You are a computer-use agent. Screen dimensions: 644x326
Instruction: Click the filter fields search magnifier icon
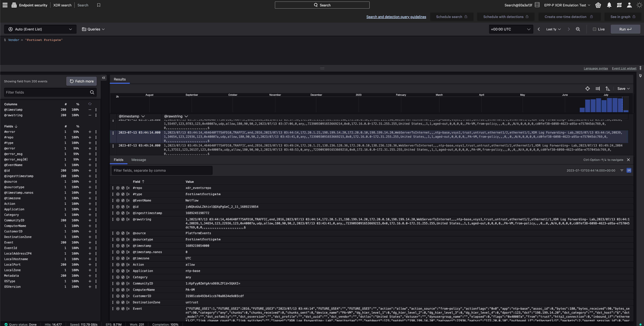[x=92, y=92]
